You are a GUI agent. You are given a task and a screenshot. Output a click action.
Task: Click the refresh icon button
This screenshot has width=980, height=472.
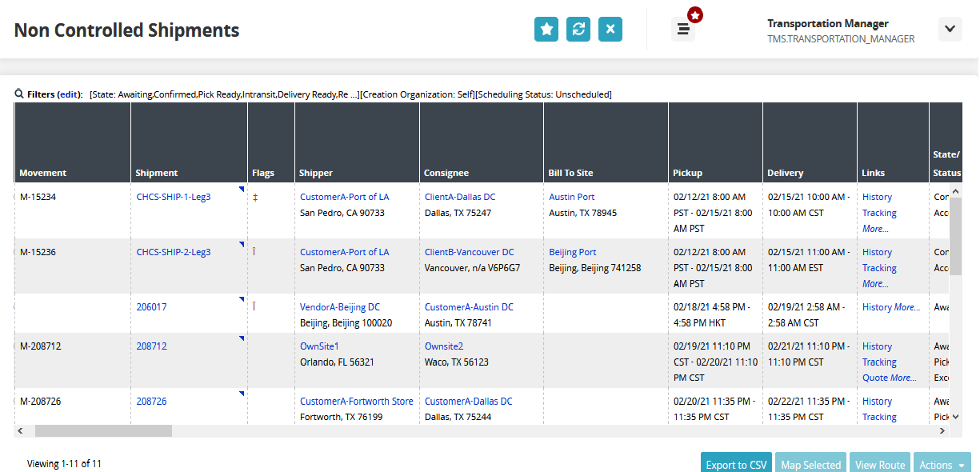pyautogui.click(x=578, y=30)
